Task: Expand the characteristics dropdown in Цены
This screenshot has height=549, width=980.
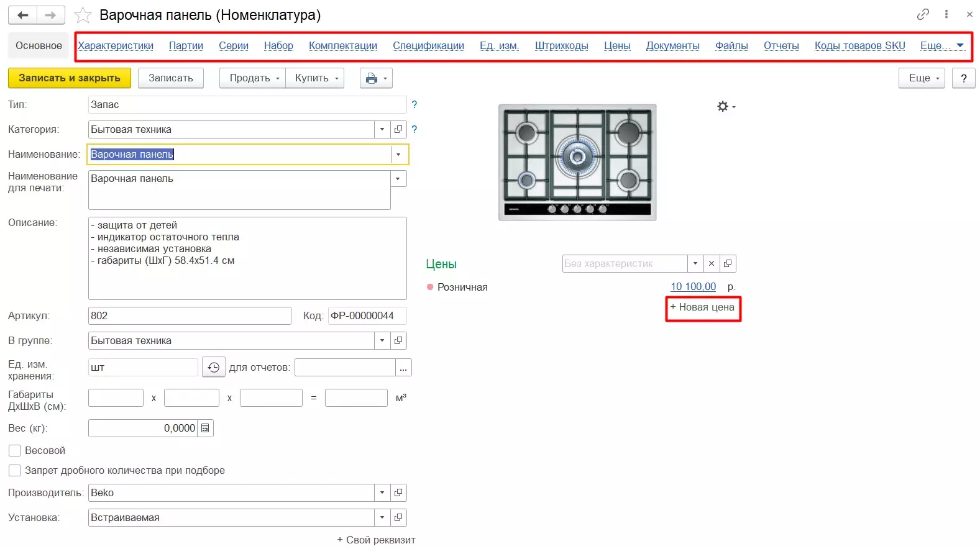Action: [x=695, y=263]
